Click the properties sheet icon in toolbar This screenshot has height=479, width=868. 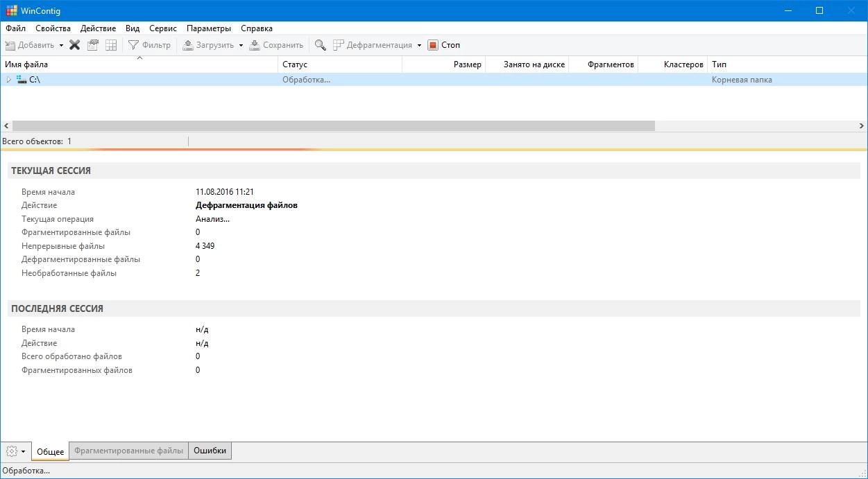tap(93, 45)
